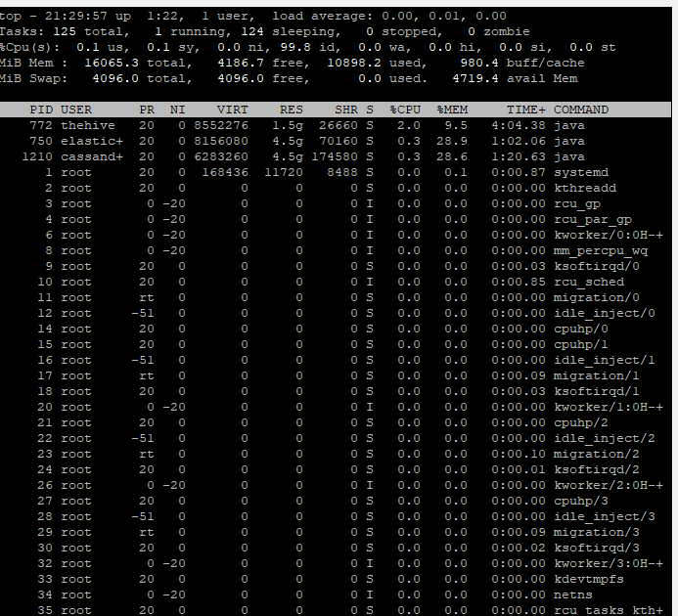The height and width of the screenshot is (616, 678).
Task: Click the PID column header
Action: coord(41,110)
